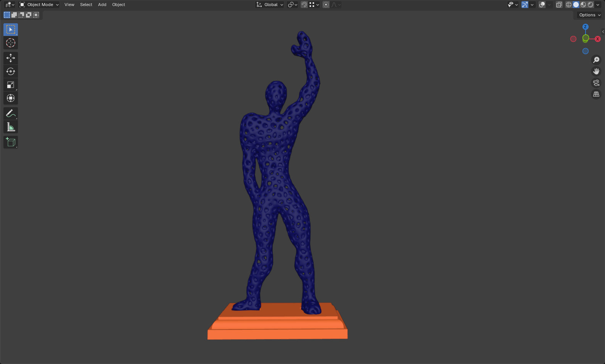Expand the Global transform orientation dropdown

[x=270, y=5]
